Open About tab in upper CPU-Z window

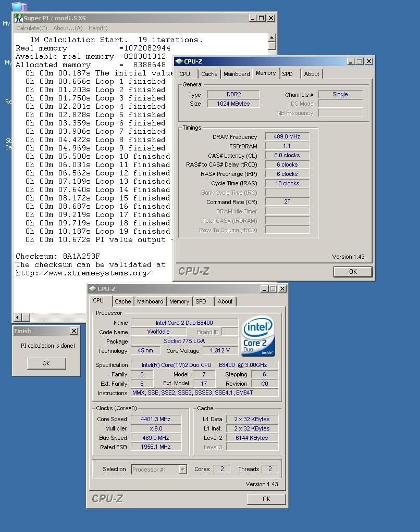coord(311,74)
